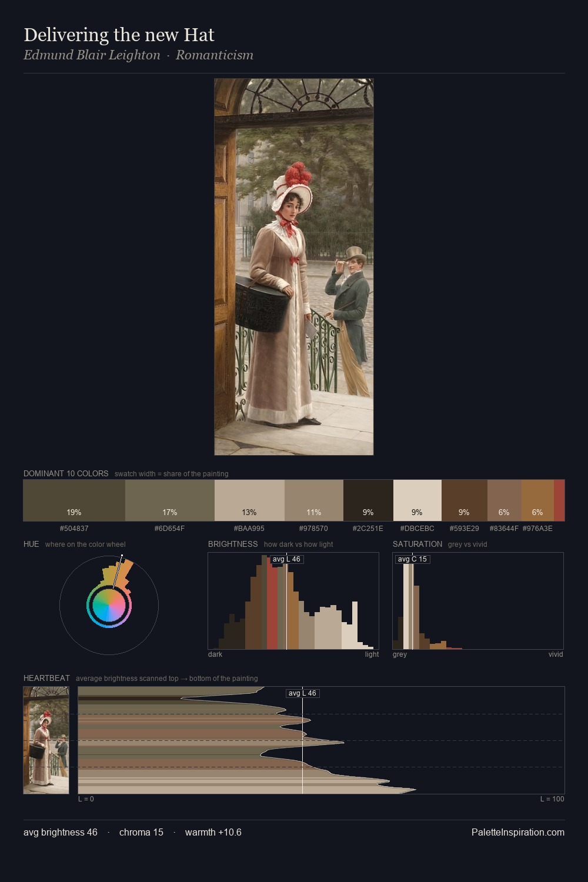Click the 'avg L 46' marker in the heartbeat chart
Image resolution: width=588 pixels, height=882 pixels.
(x=303, y=693)
